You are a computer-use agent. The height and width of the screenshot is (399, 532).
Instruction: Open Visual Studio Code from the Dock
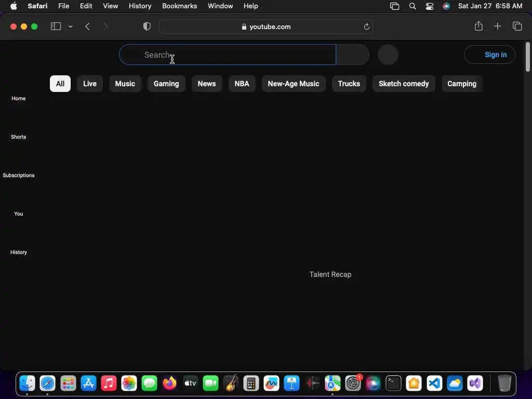tap(434, 383)
